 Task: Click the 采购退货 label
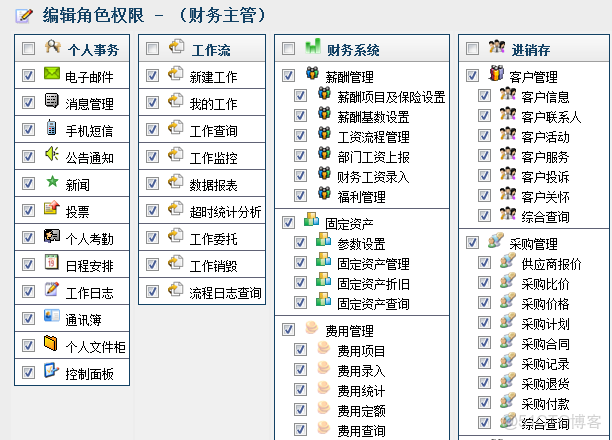pyautogui.click(x=546, y=384)
